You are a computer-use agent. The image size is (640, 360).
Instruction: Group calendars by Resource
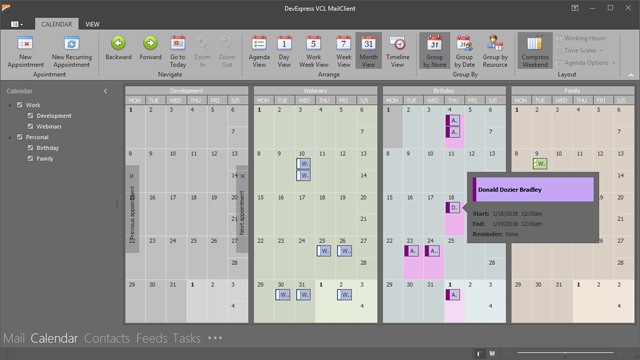pos(495,52)
